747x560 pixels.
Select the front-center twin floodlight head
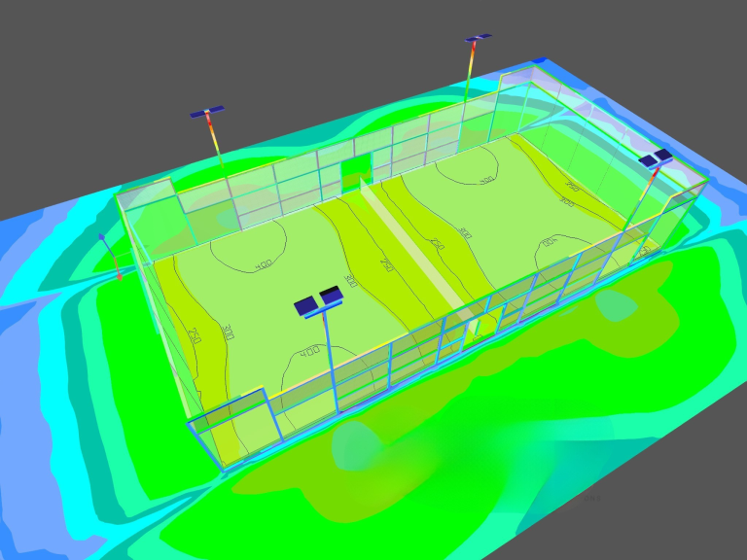click(x=319, y=301)
